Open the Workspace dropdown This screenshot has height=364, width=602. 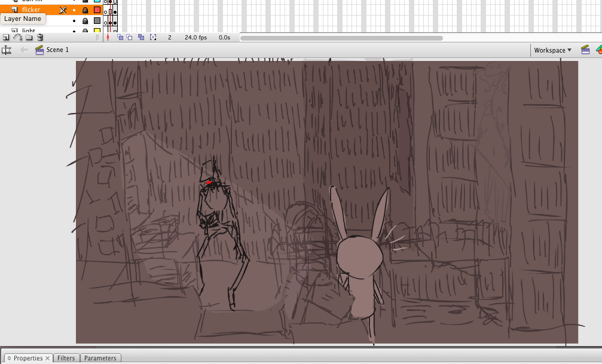point(552,50)
